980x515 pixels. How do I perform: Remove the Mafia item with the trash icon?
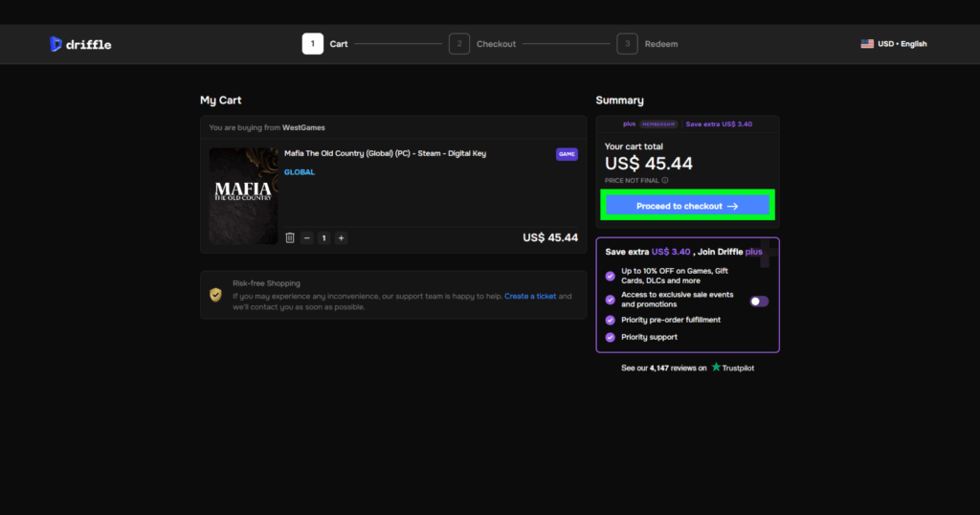290,237
